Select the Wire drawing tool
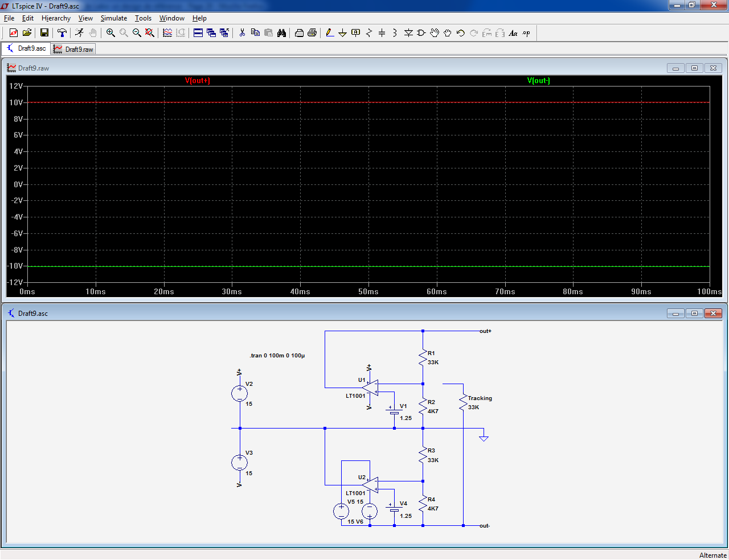The image size is (729, 560). pyautogui.click(x=330, y=33)
